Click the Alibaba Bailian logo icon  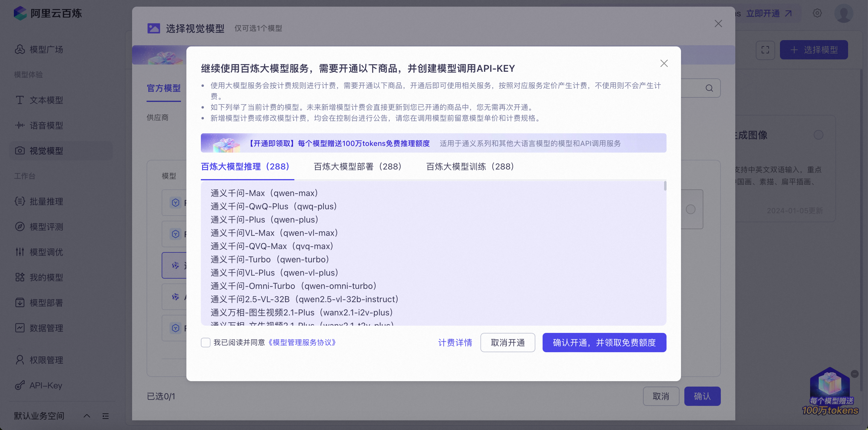point(20,13)
